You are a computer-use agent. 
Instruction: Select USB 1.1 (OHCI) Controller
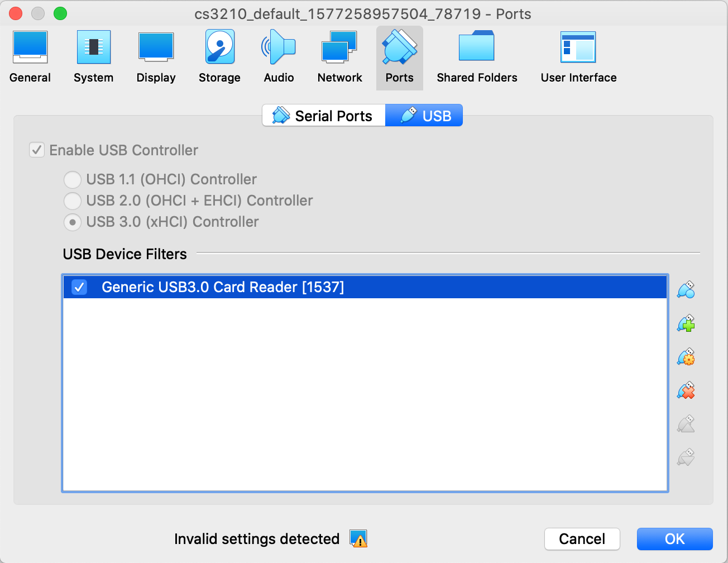pyautogui.click(x=73, y=179)
